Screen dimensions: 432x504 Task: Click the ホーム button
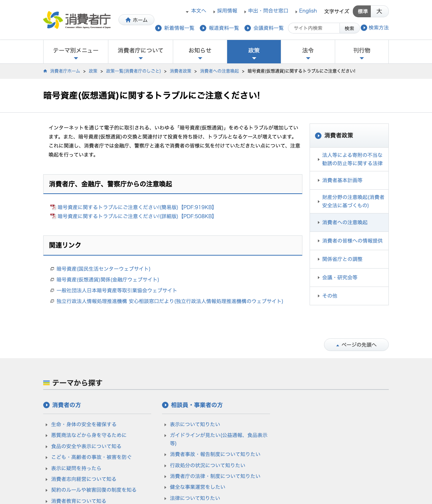136,20
